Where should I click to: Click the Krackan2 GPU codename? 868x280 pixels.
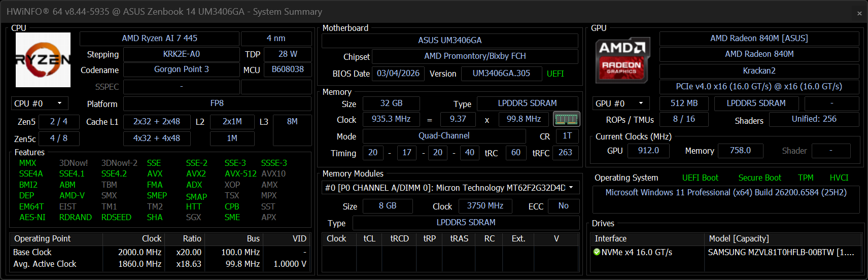(759, 71)
